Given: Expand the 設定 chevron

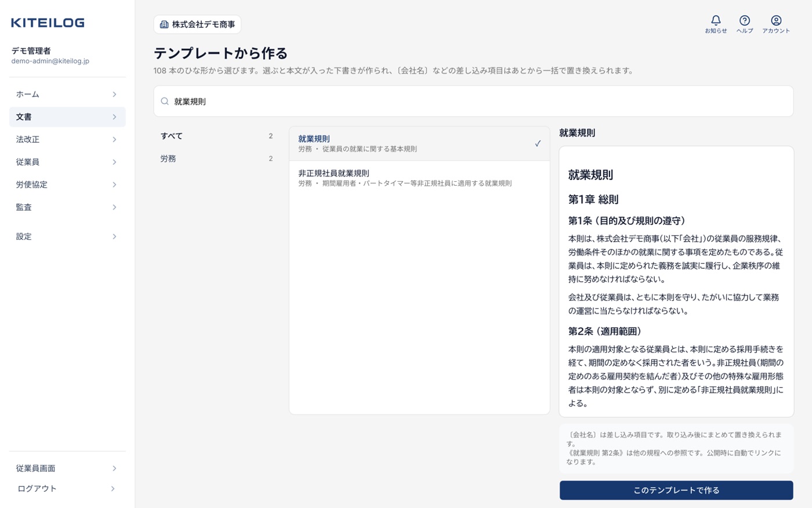Looking at the screenshot, I should pyautogui.click(x=114, y=236).
